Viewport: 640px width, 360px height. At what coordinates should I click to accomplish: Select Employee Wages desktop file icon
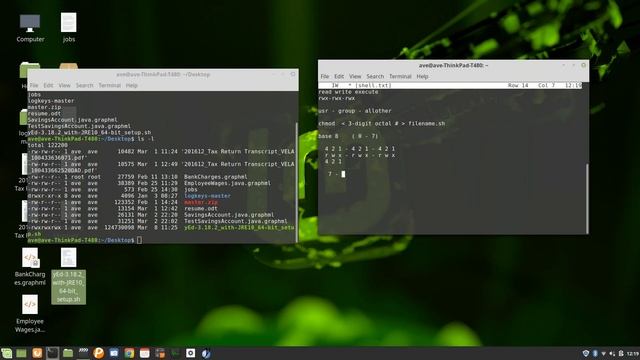(30, 313)
